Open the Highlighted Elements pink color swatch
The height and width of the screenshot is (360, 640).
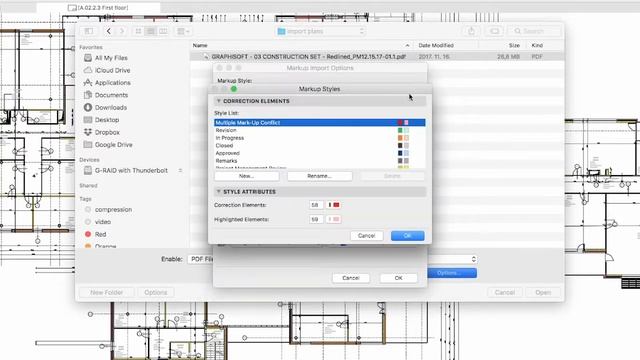[333, 220]
